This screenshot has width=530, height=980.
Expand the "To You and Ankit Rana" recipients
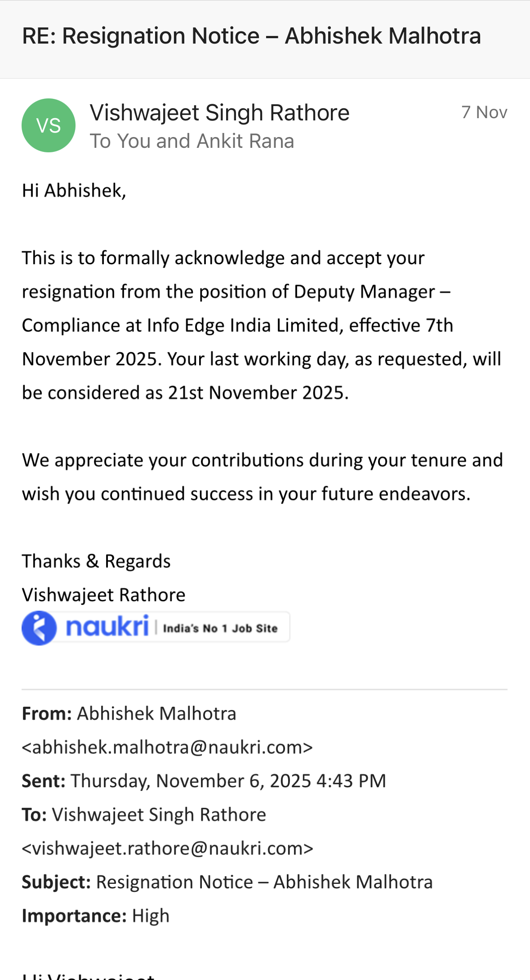[192, 141]
